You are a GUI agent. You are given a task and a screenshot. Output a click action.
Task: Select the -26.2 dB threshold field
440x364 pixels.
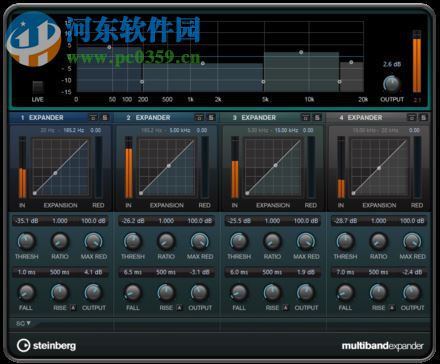pyautogui.click(x=133, y=221)
